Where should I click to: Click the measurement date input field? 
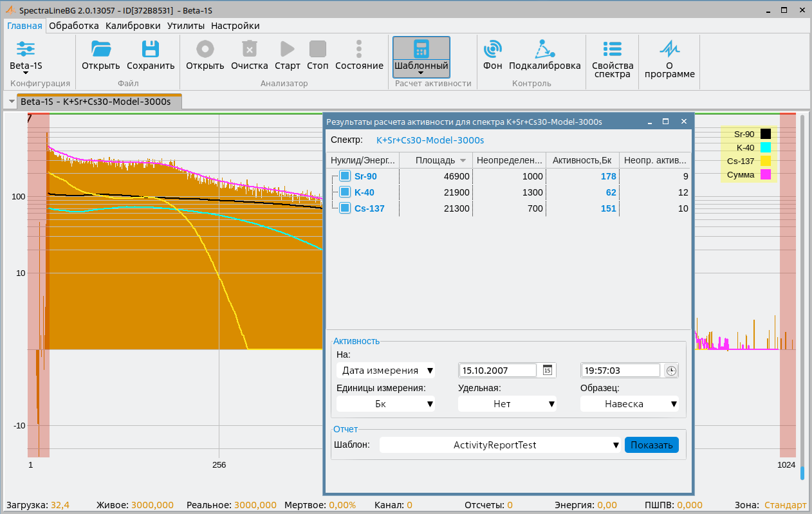point(499,371)
